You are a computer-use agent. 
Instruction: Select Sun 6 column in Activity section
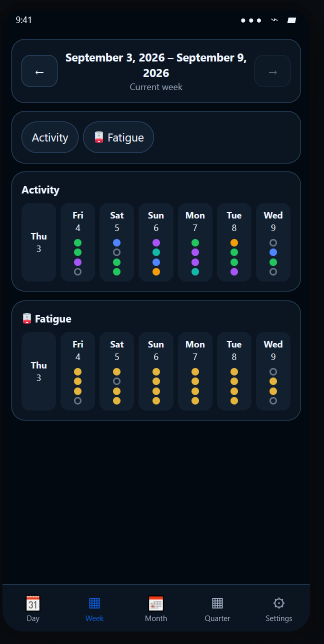(x=156, y=242)
